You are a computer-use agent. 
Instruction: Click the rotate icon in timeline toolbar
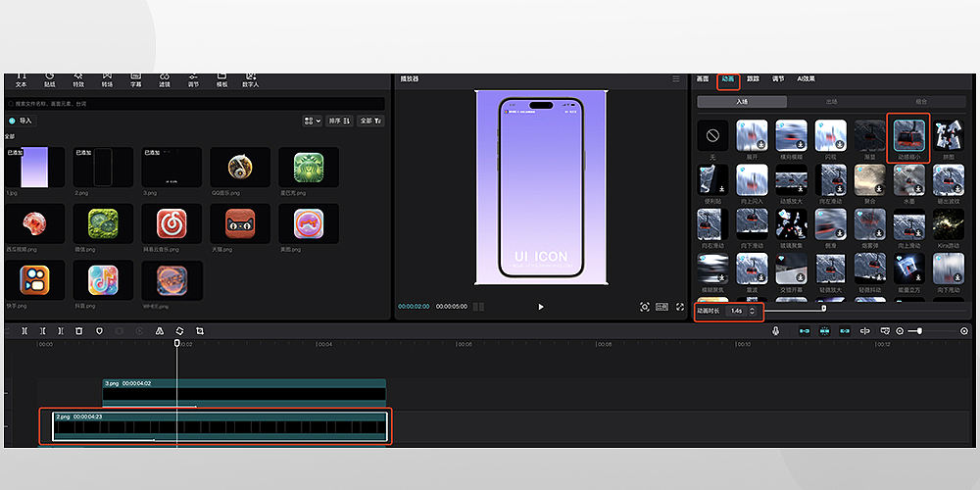tap(179, 330)
